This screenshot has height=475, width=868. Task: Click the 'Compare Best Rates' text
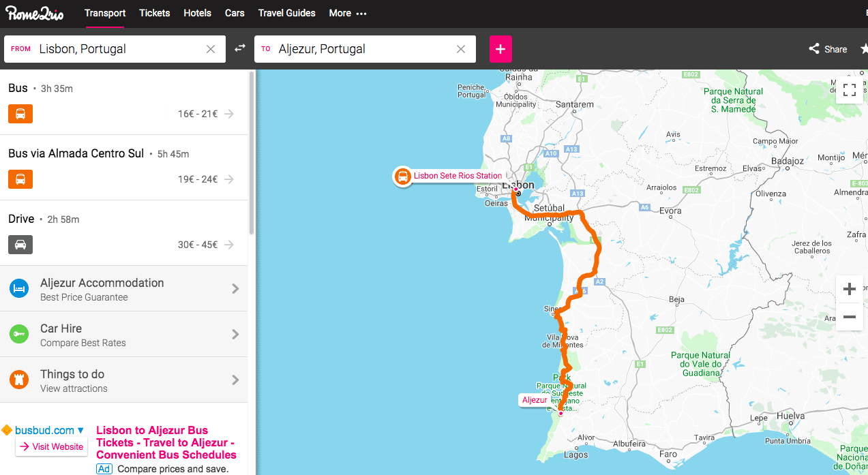(83, 343)
